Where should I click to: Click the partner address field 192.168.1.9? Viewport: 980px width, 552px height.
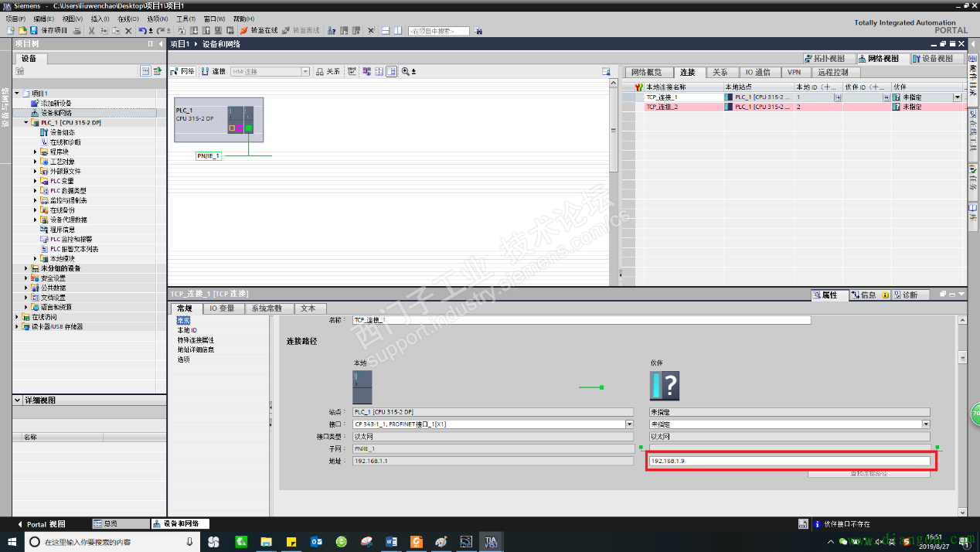[x=789, y=461]
